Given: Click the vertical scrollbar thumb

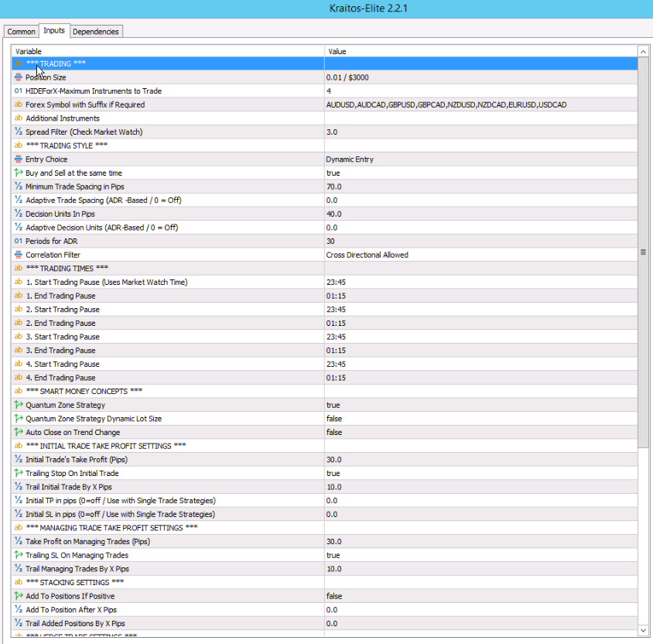Looking at the screenshot, I should click(643, 252).
